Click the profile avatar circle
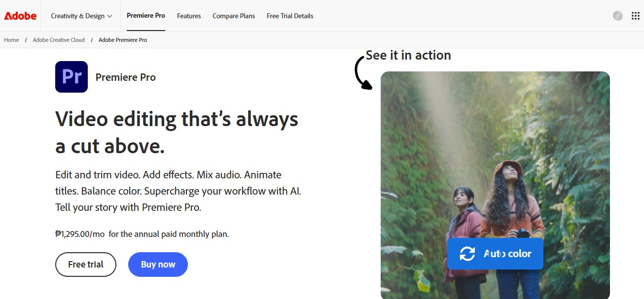644x299 pixels. click(617, 16)
